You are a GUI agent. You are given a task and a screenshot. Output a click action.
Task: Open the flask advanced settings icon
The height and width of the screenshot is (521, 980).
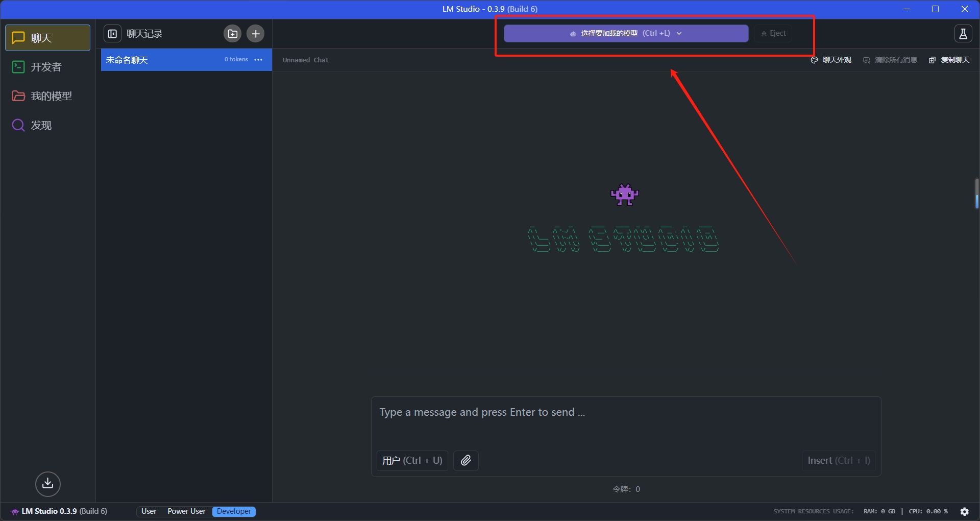click(x=963, y=34)
